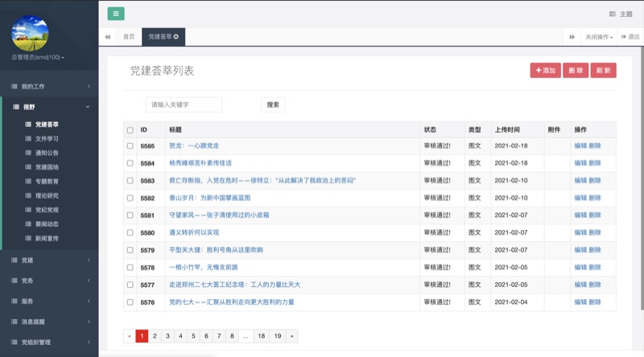Click 删除 link for row 5580
644x357 pixels.
(595, 232)
